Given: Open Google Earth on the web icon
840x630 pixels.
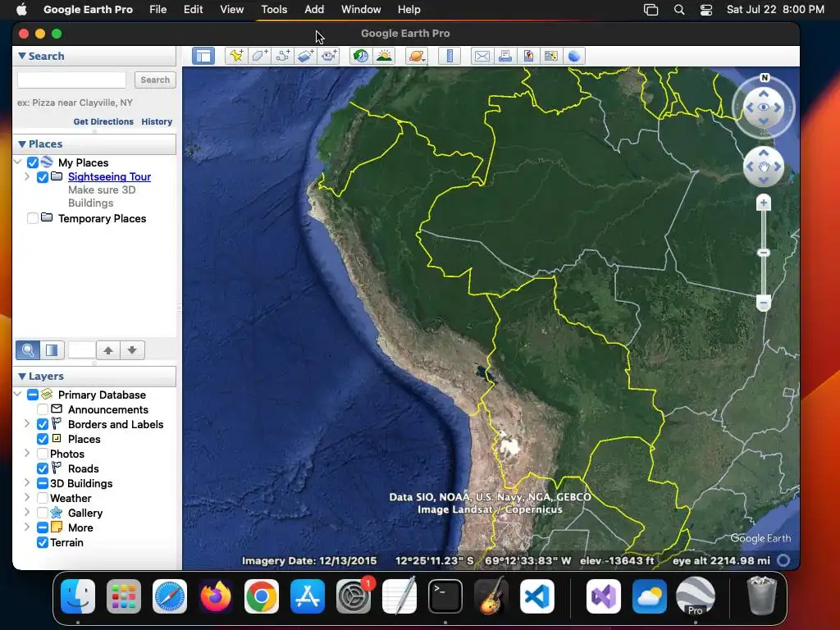Looking at the screenshot, I should (573, 56).
